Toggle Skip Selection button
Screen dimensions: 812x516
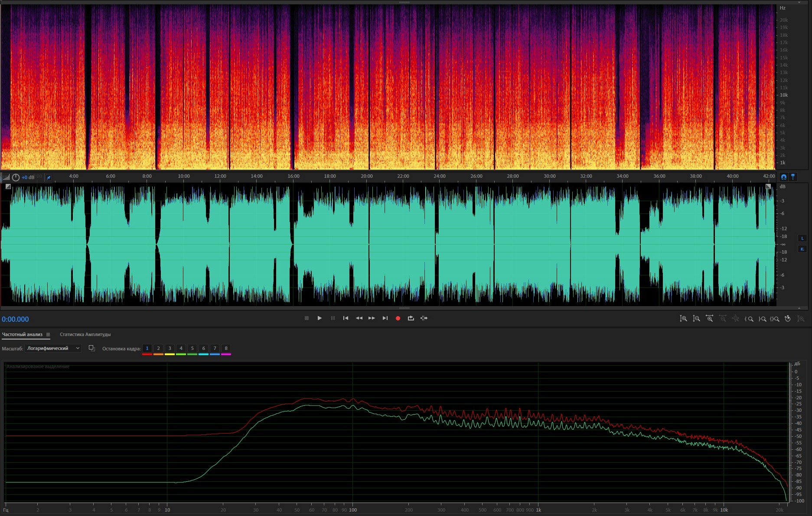424,318
